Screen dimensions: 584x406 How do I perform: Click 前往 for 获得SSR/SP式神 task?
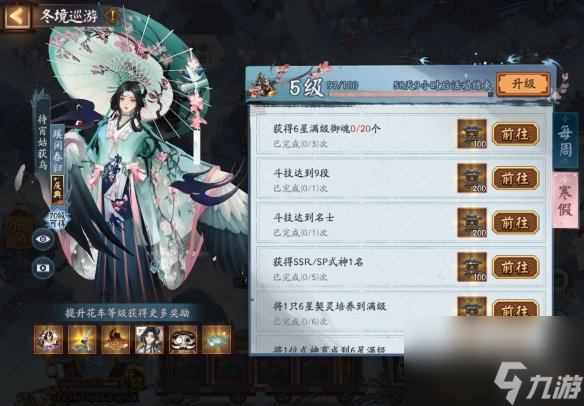point(515,267)
